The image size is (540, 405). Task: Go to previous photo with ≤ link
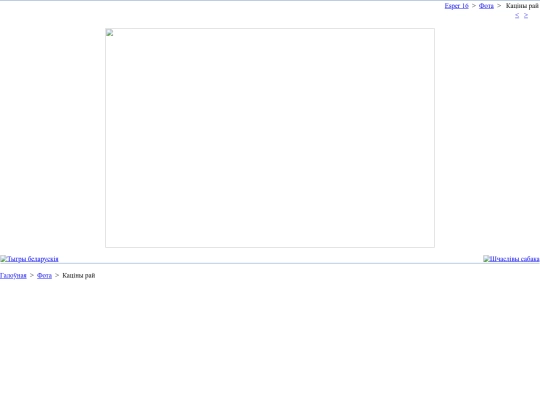[x=517, y=15]
